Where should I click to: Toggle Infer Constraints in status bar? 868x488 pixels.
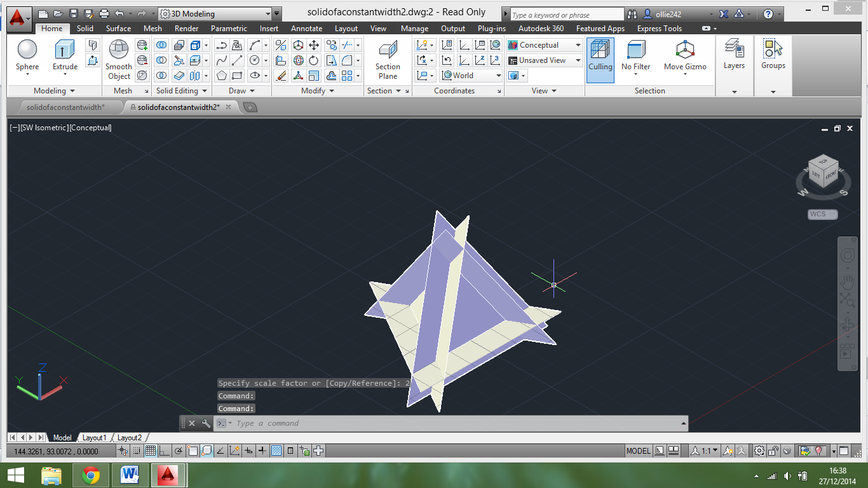pyautogui.click(x=123, y=451)
